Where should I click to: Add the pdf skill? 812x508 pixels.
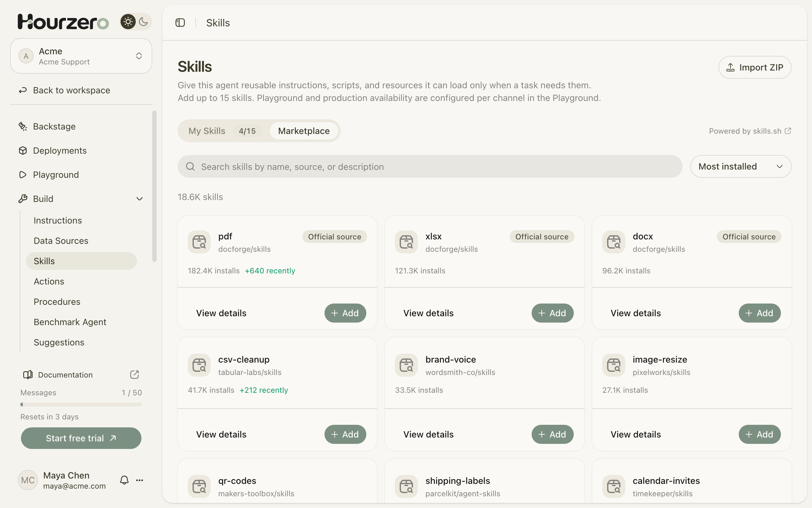[345, 313]
